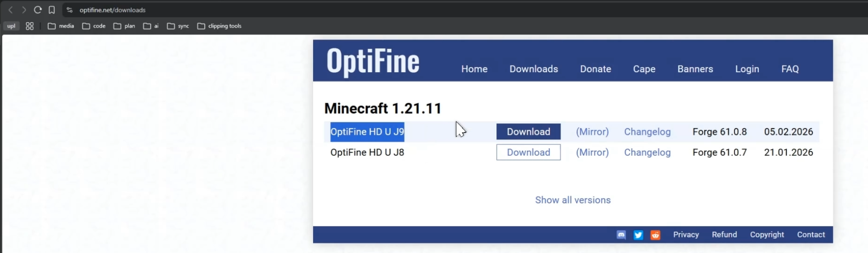868x253 pixels.
Task: Open the Contact footer link
Action: (811, 235)
